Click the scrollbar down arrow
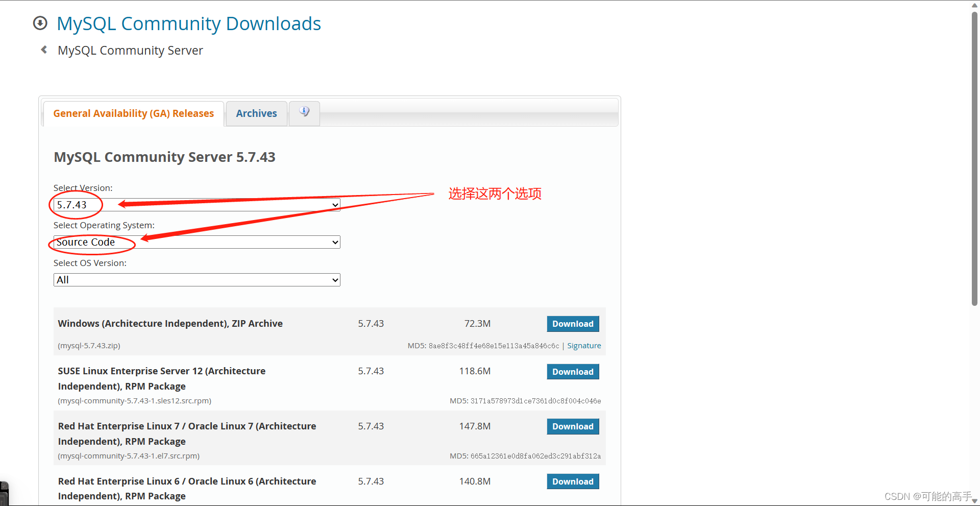The image size is (980, 506). coord(974,501)
